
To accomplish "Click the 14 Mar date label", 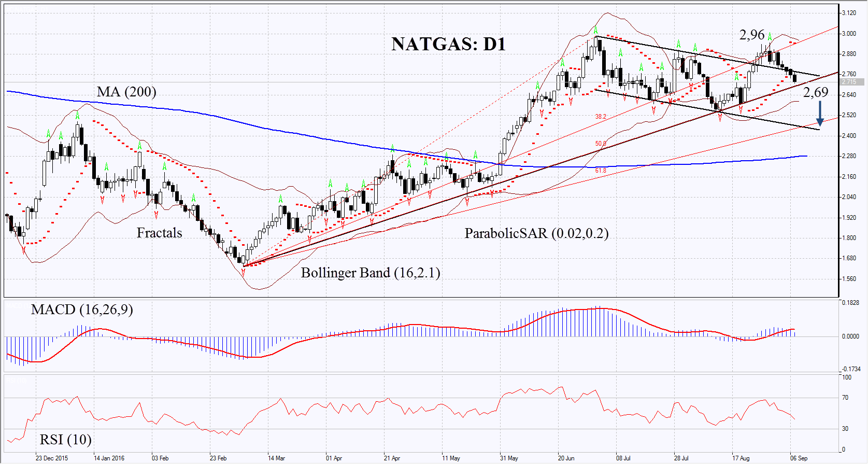I will point(276,458).
